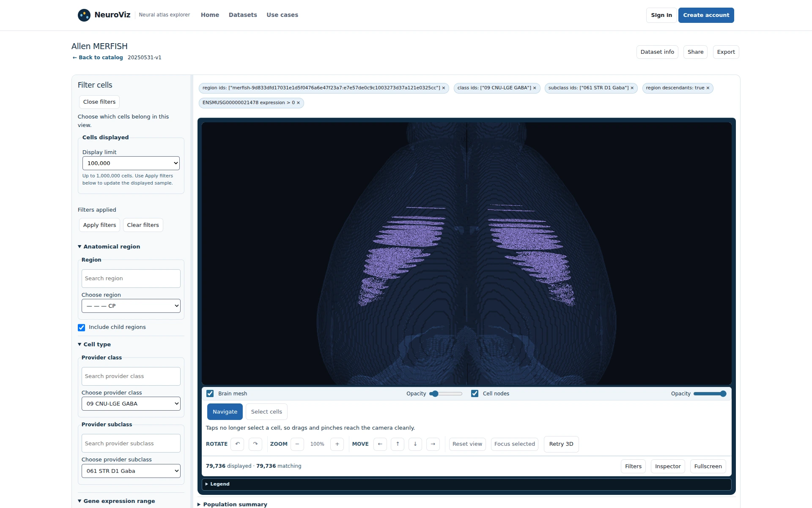
Task: Open Use cases nav item
Action: coord(283,15)
